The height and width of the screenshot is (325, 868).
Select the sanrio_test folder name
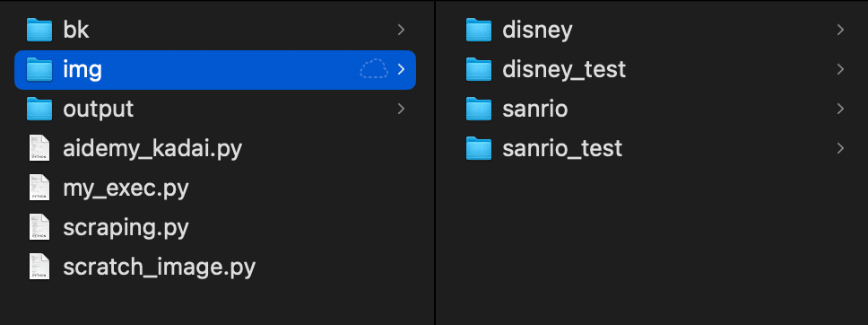(562, 149)
